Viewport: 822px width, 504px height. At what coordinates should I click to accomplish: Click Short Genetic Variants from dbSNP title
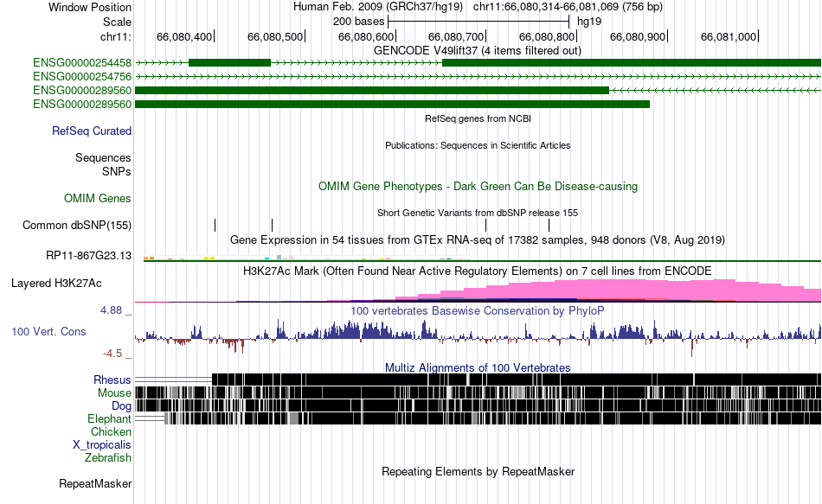point(478,214)
